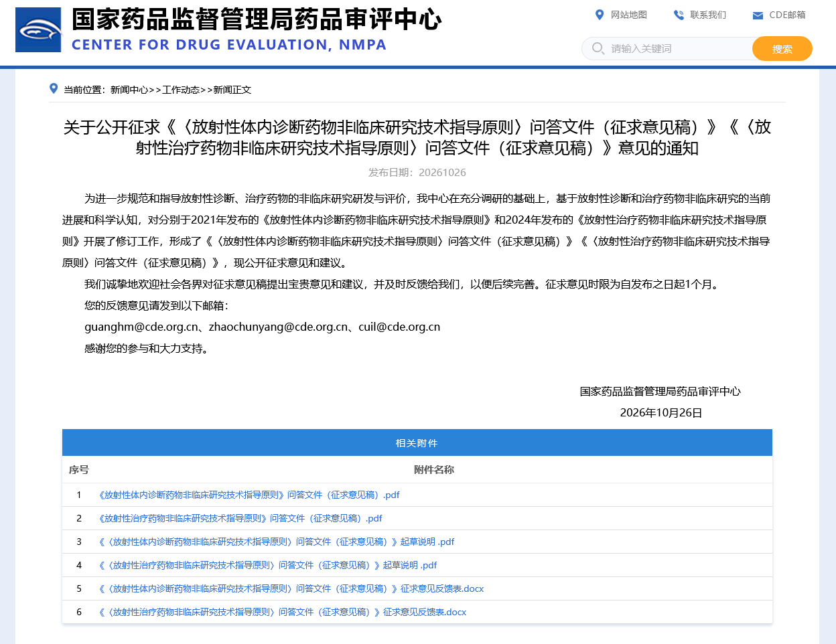
Task: Click the email zhaochunyang@cde.org.cn
Action: [x=279, y=327]
